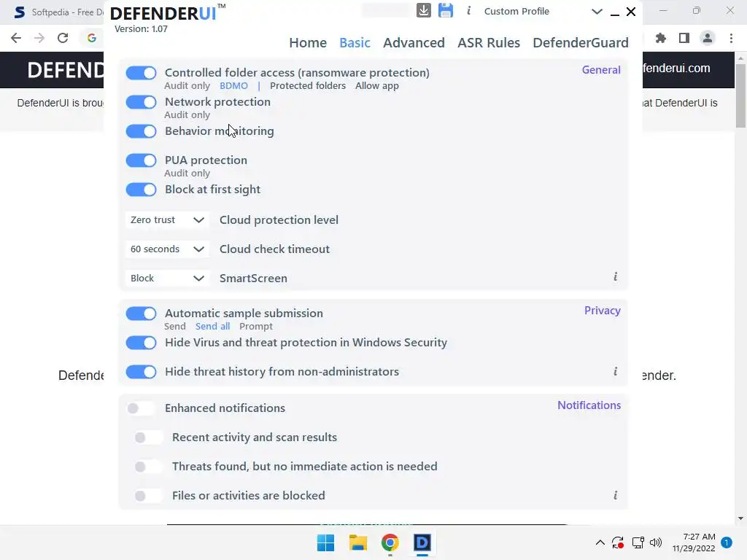
Task: Toggle Automatic sample submission switch
Action: click(141, 314)
